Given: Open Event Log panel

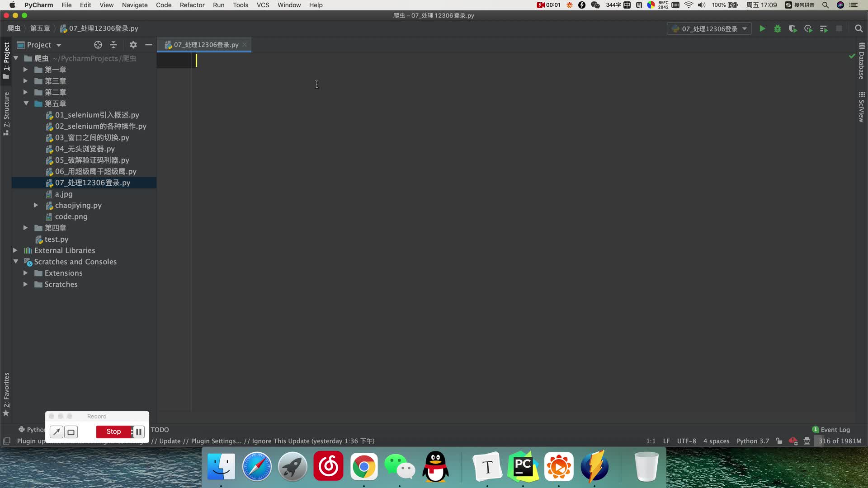Looking at the screenshot, I should pyautogui.click(x=831, y=430).
